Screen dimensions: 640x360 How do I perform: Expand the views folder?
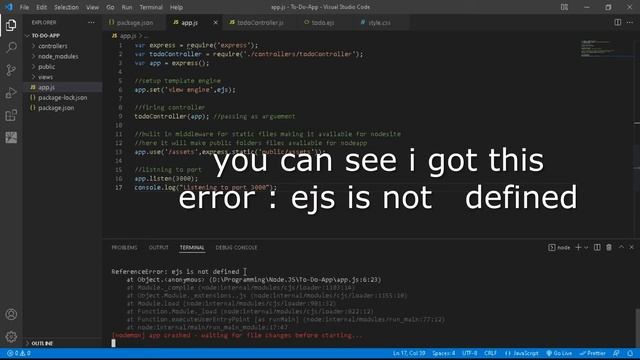coord(45,77)
